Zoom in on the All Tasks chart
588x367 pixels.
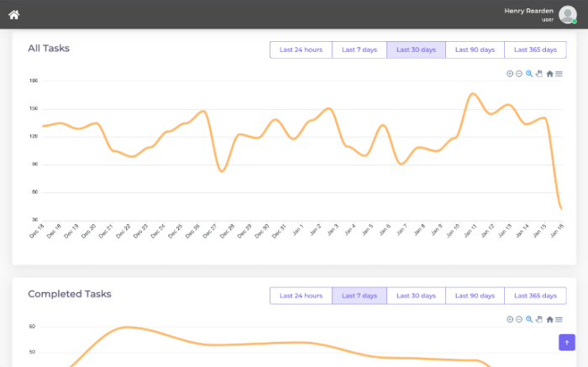pyautogui.click(x=510, y=74)
